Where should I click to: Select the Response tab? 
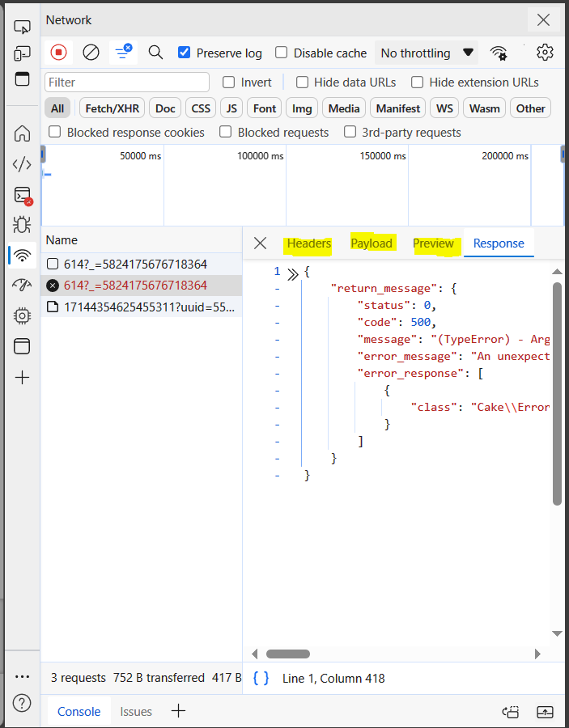(x=499, y=243)
